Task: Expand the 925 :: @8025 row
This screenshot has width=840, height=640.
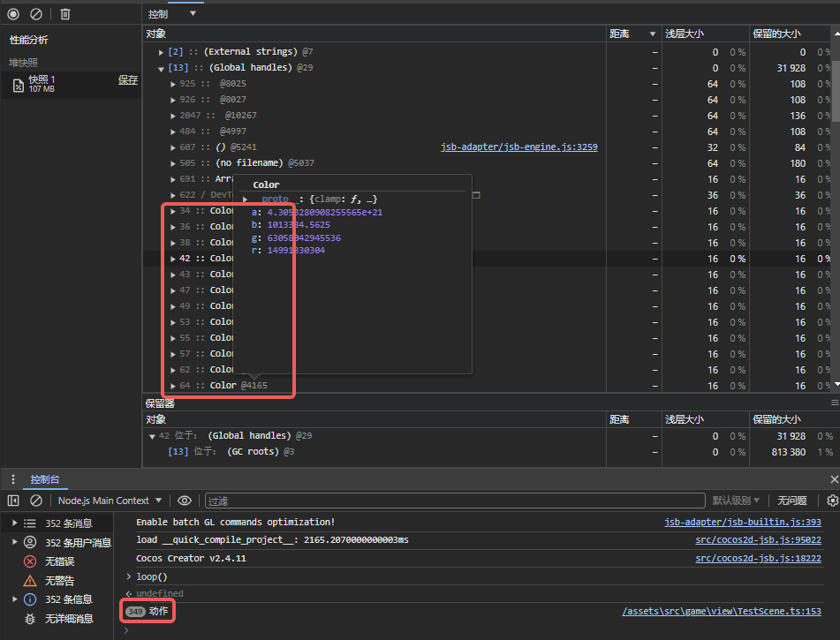Action: click(x=172, y=84)
